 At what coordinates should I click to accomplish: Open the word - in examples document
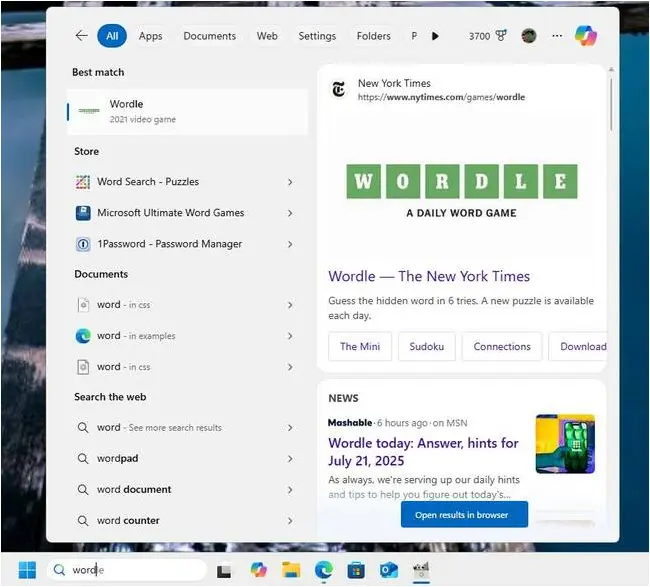(x=185, y=336)
